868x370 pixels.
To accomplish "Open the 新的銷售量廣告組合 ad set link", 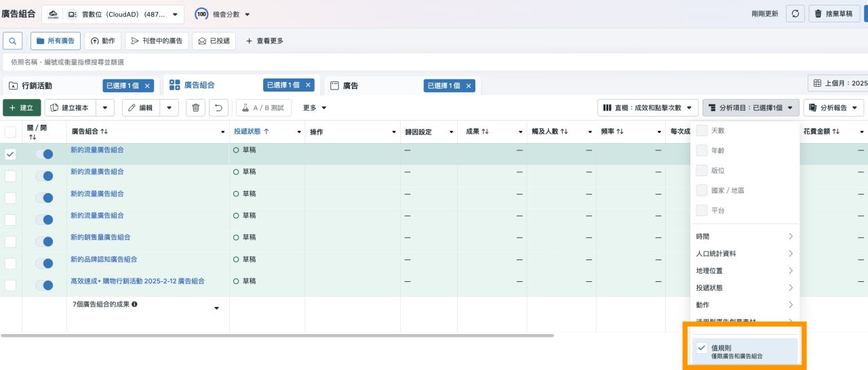I will click(x=100, y=237).
